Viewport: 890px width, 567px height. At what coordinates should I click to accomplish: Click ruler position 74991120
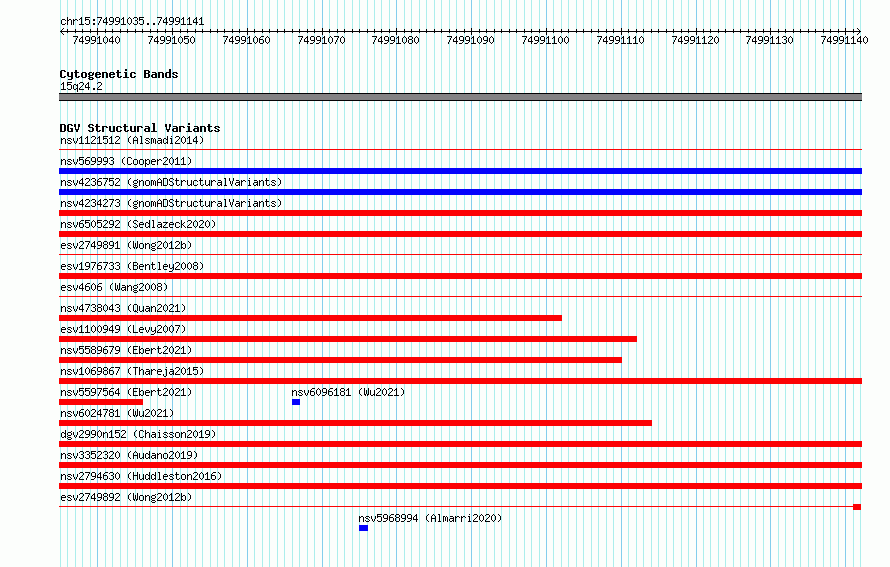695,40
